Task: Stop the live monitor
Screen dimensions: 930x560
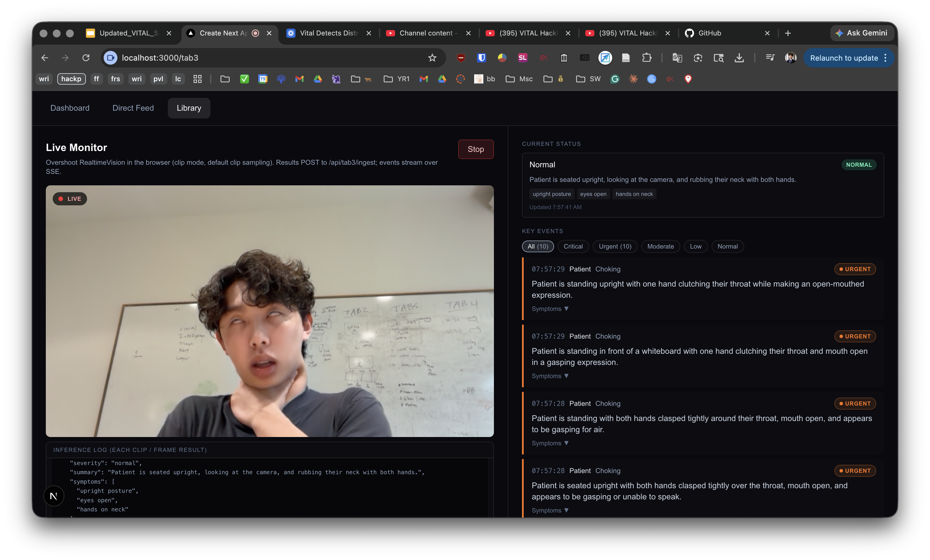Action: [476, 149]
